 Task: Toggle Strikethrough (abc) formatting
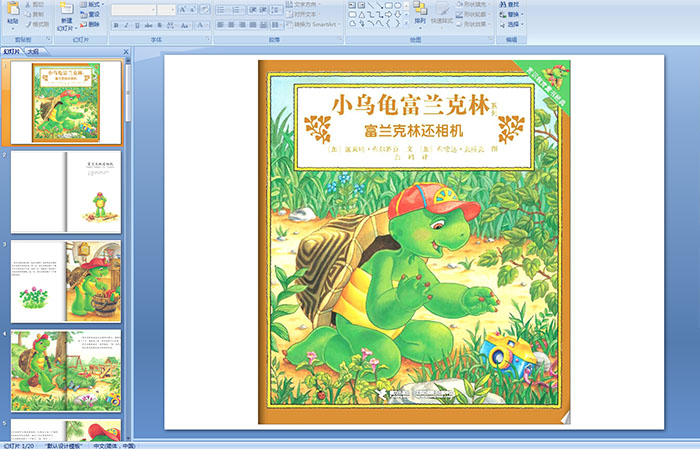click(148, 25)
